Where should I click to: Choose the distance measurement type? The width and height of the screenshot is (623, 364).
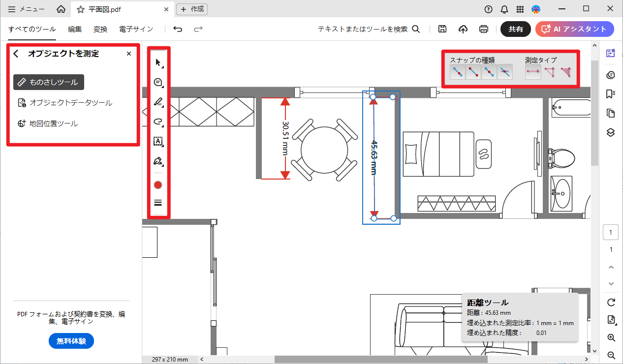pos(533,73)
